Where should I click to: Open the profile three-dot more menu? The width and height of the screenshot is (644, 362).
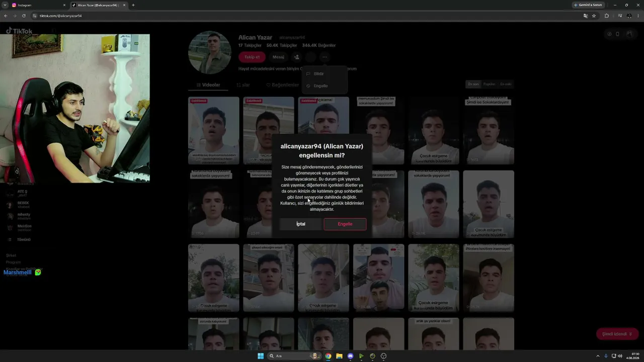click(325, 57)
